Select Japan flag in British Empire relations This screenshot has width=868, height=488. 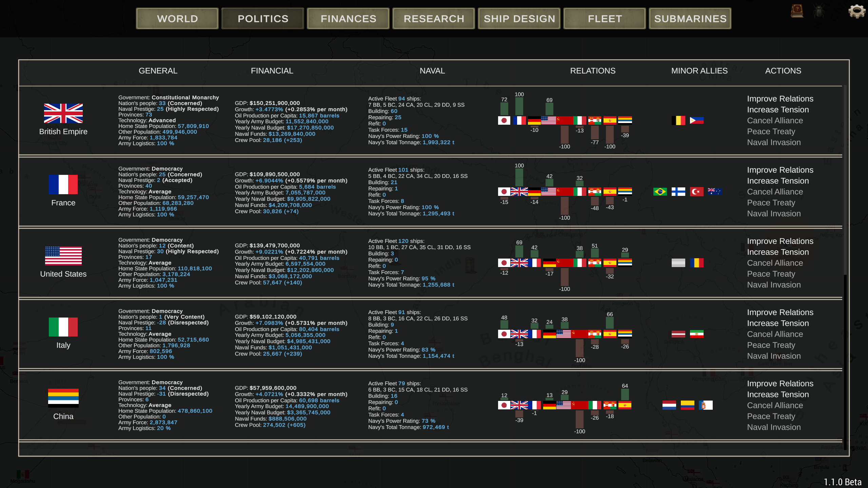pyautogui.click(x=504, y=120)
